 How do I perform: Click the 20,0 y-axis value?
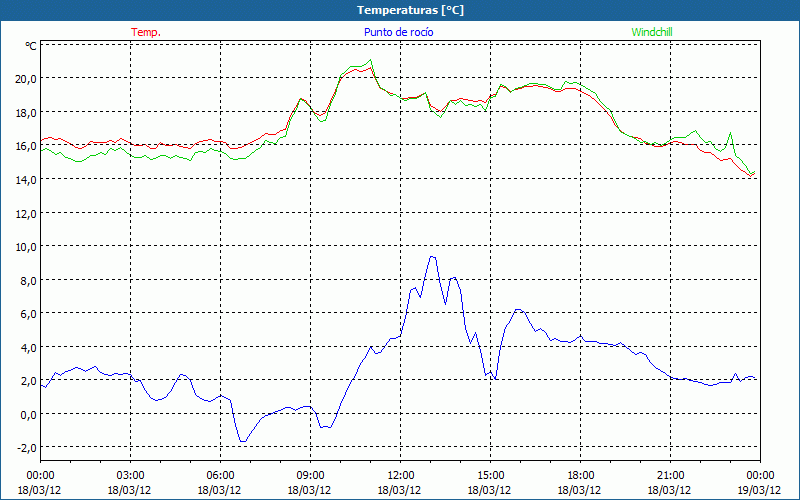(x=27, y=79)
